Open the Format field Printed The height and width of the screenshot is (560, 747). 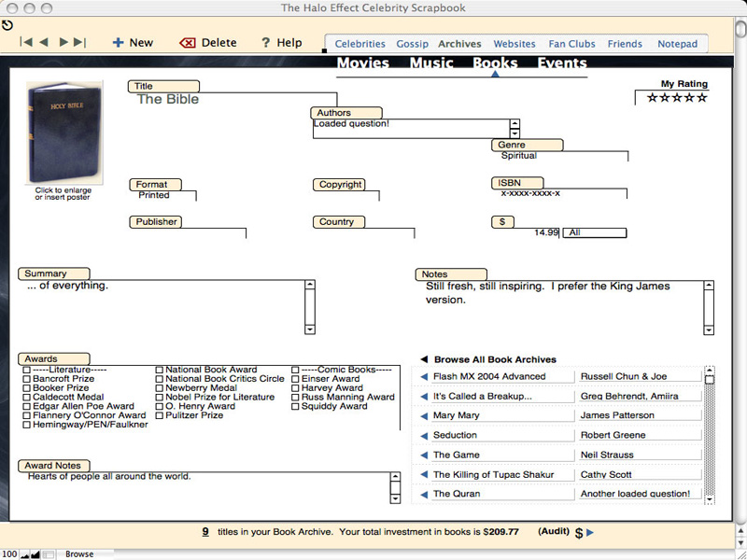click(x=163, y=195)
